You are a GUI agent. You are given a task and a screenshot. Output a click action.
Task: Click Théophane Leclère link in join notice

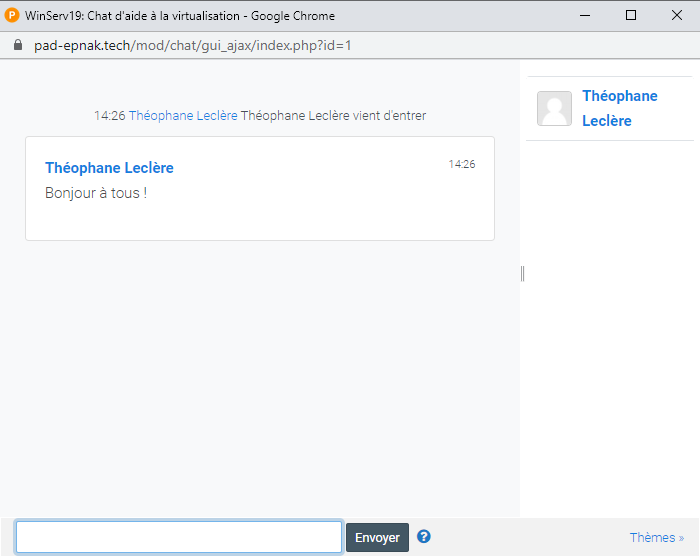click(x=183, y=116)
